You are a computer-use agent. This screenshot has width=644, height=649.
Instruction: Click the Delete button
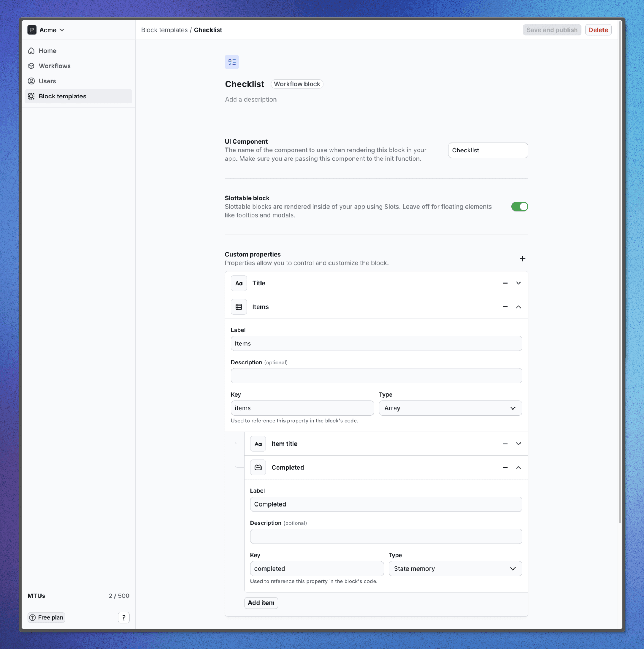coord(598,30)
